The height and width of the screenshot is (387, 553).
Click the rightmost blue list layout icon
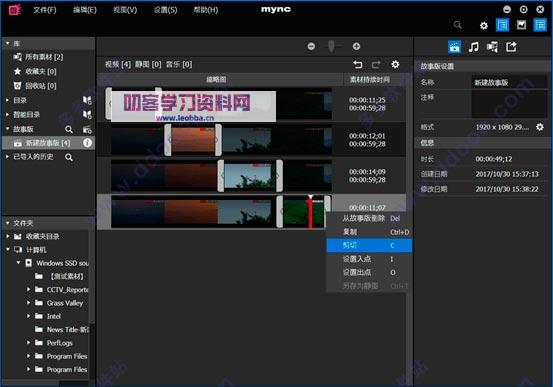[540, 25]
